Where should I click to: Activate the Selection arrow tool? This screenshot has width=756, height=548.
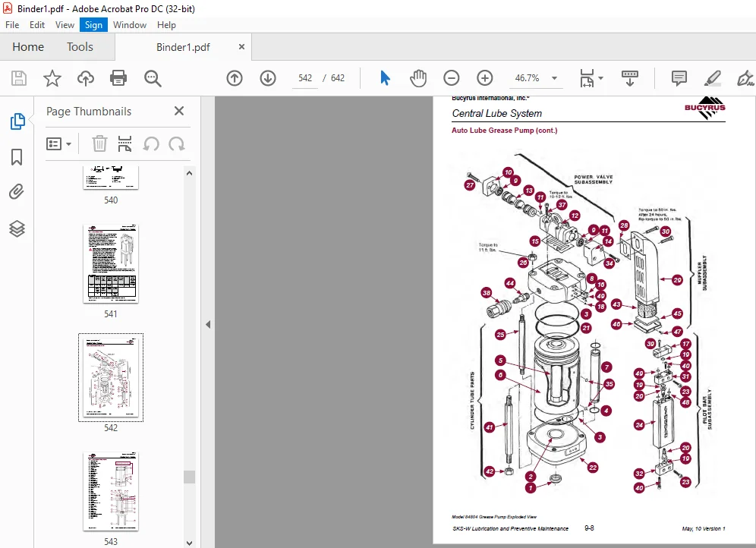point(385,78)
